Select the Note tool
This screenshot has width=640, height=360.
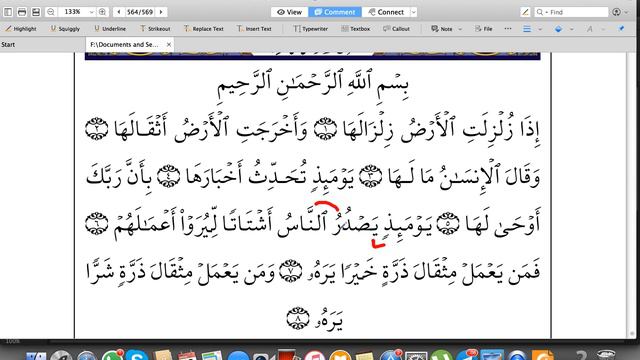[x=442, y=29]
